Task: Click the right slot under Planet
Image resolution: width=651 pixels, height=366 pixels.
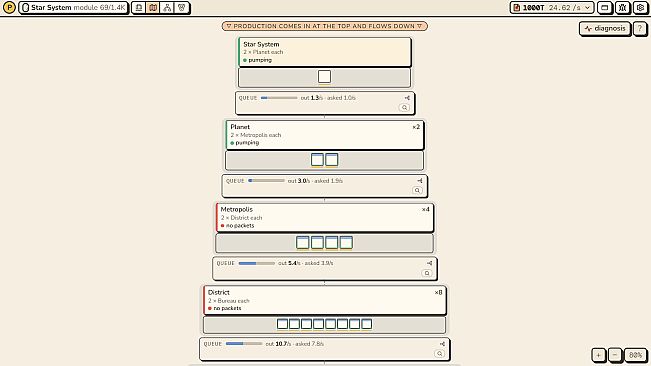Action: 332,160
